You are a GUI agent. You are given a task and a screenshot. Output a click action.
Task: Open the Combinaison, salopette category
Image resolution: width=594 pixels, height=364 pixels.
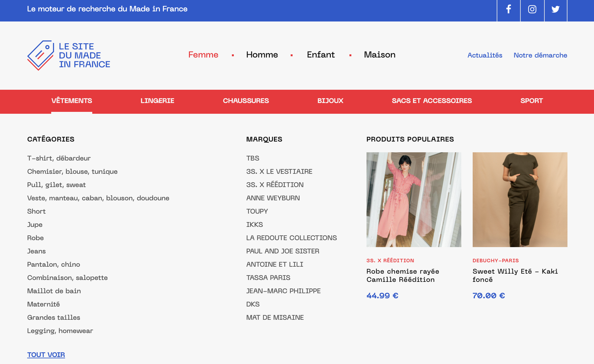pyautogui.click(x=67, y=278)
